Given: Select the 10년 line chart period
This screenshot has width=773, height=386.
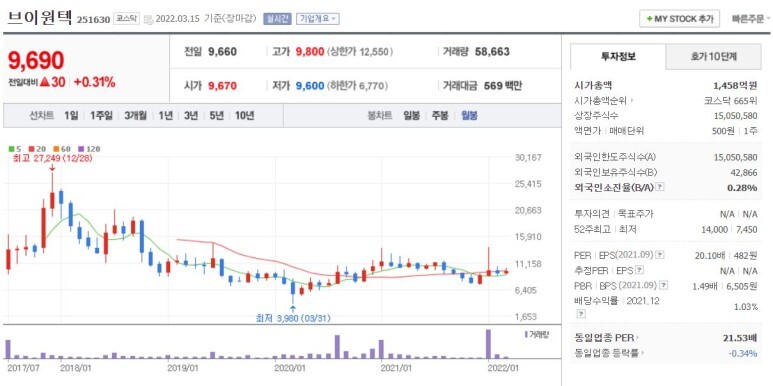Looking at the screenshot, I should (x=245, y=116).
